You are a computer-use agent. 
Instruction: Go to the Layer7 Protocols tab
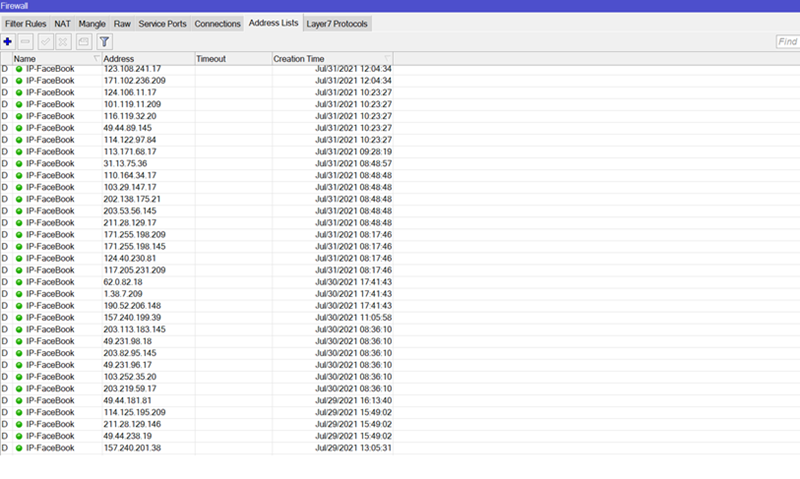click(x=336, y=23)
